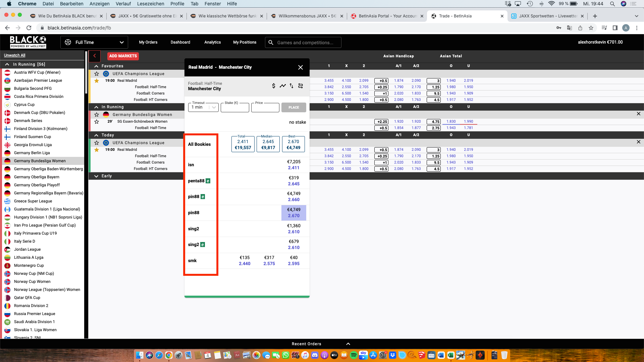Click the soccer ball icon in Full Time selector
The image size is (644, 362).
tap(68, 42)
